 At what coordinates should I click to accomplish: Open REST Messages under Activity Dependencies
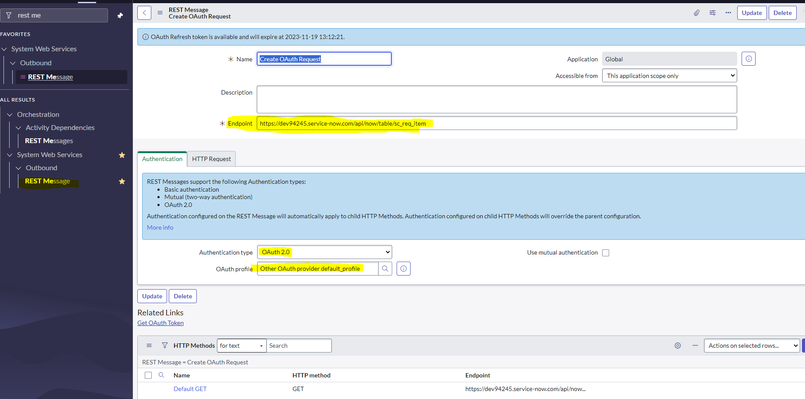click(49, 141)
